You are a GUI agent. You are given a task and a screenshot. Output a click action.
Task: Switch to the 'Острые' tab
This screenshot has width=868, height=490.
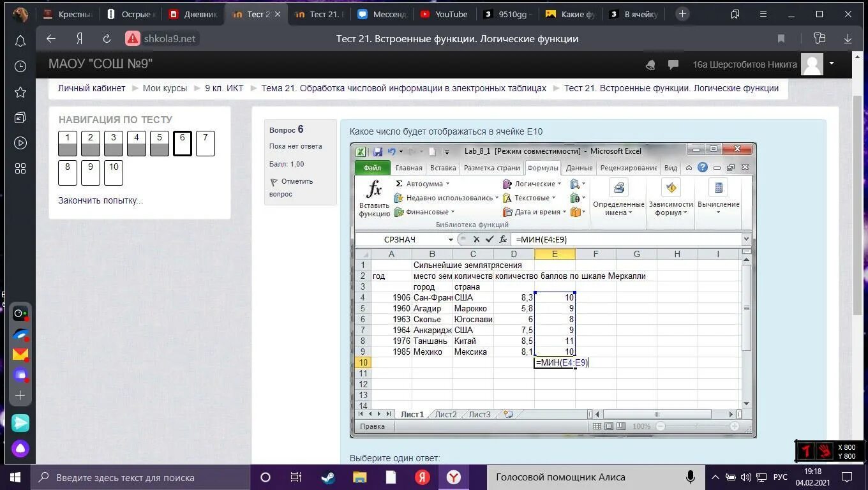click(131, 14)
